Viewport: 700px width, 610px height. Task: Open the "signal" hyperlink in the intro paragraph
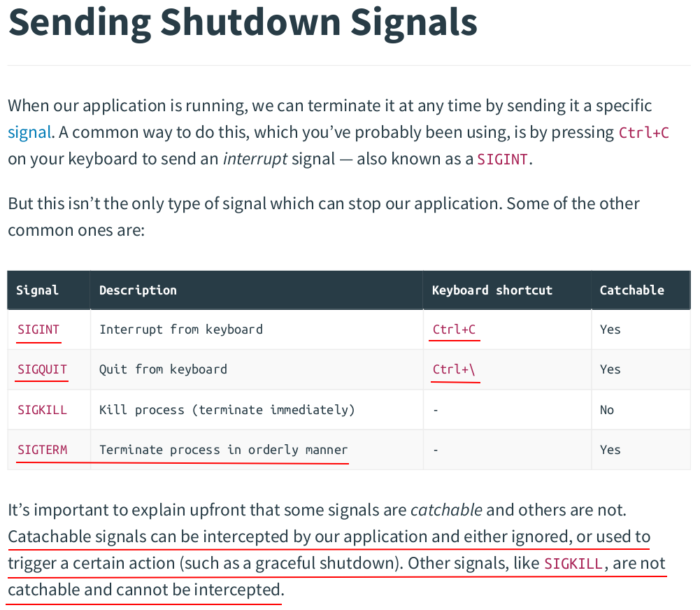pyautogui.click(x=29, y=133)
